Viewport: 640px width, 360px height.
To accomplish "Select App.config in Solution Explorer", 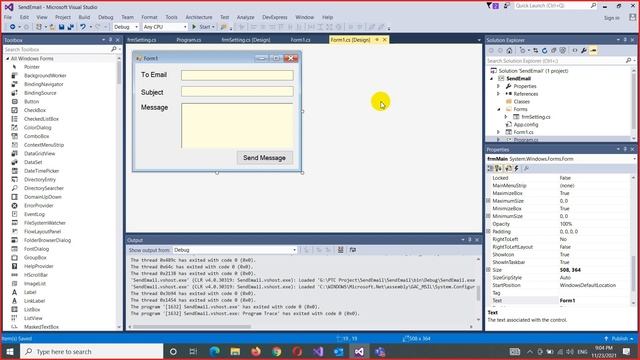I will tap(526, 124).
